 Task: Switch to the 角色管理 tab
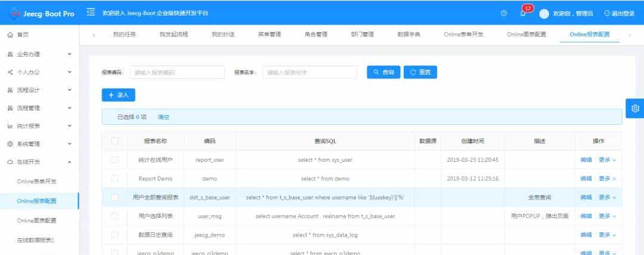tap(316, 35)
